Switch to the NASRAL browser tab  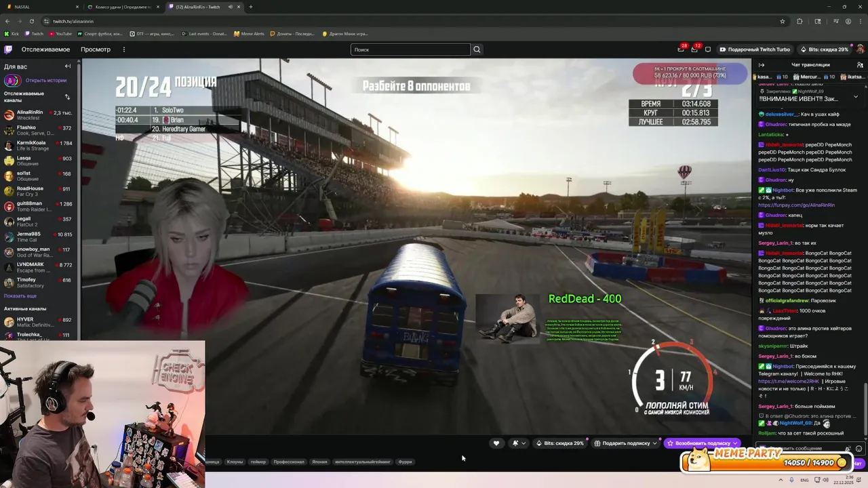tap(41, 7)
